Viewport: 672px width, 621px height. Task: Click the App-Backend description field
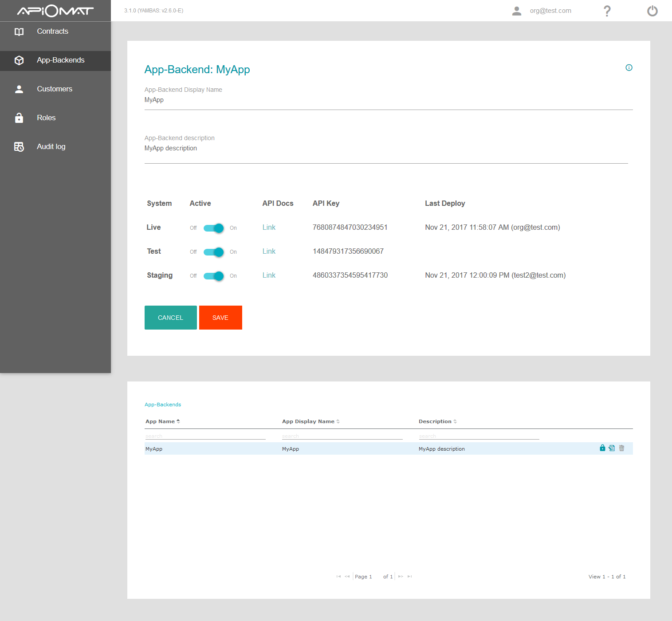coord(386,153)
